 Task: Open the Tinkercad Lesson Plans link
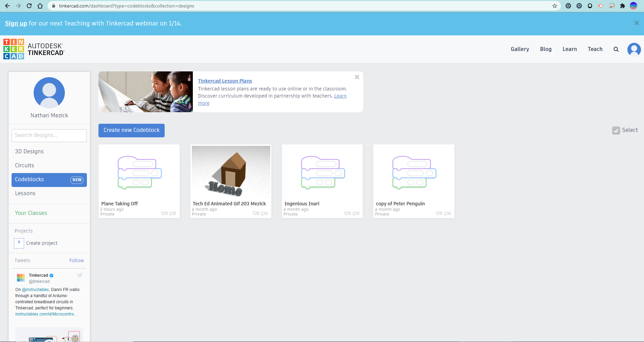pyautogui.click(x=225, y=81)
